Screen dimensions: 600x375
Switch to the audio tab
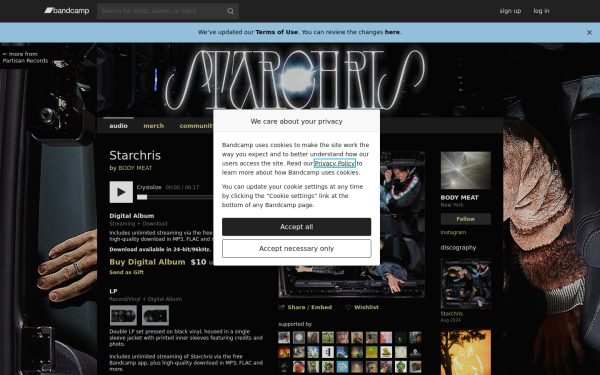pyautogui.click(x=118, y=126)
